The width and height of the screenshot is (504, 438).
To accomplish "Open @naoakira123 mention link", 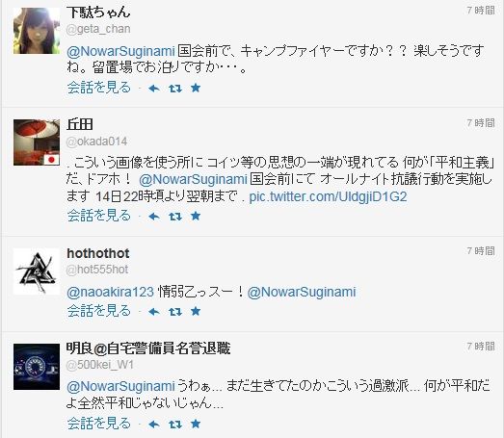I will coord(110,292).
